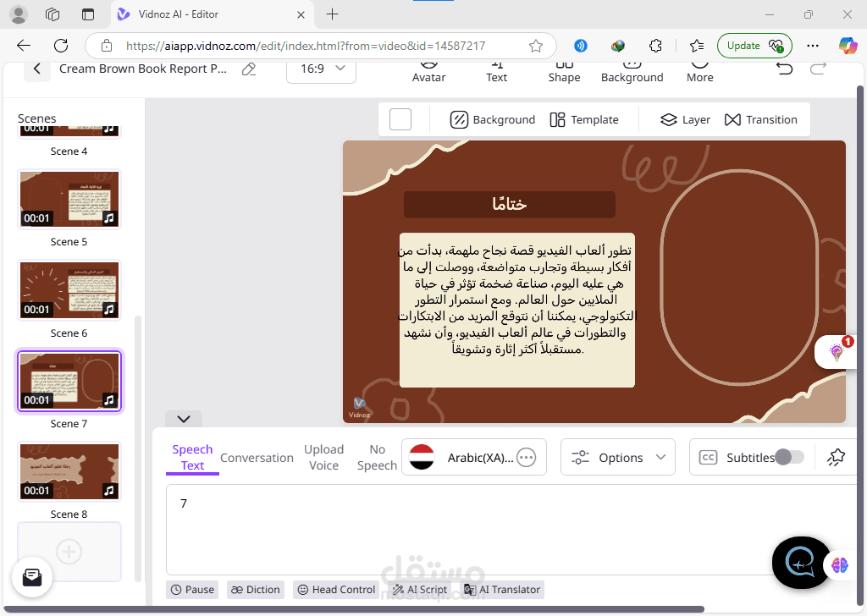Open browser profile avatar
The width and height of the screenshot is (867, 616).
click(x=19, y=14)
